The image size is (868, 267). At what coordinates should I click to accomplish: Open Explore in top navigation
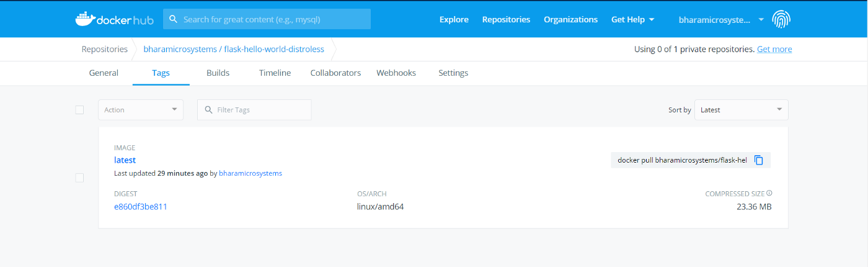pos(454,19)
